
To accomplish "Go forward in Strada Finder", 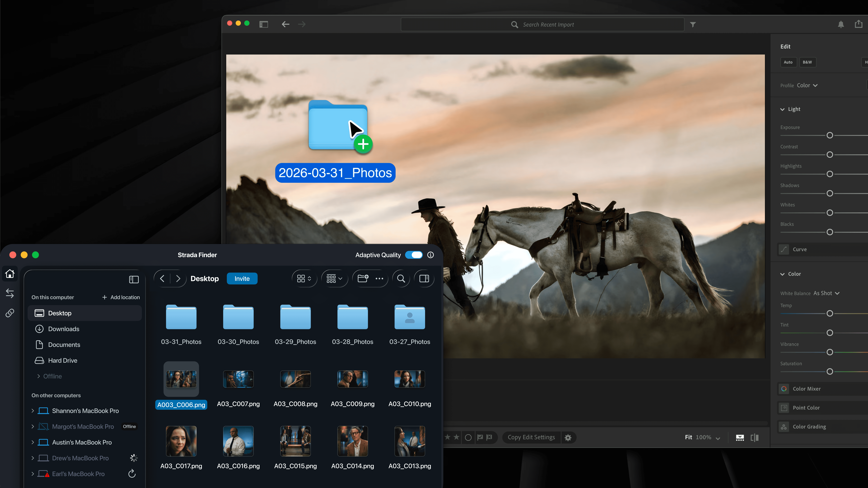I will pos(178,279).
